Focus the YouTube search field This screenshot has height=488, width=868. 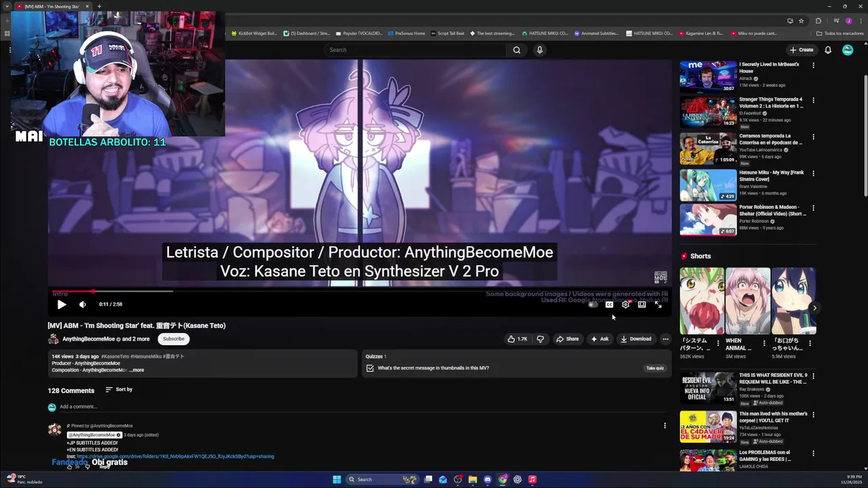click(415, 49)
